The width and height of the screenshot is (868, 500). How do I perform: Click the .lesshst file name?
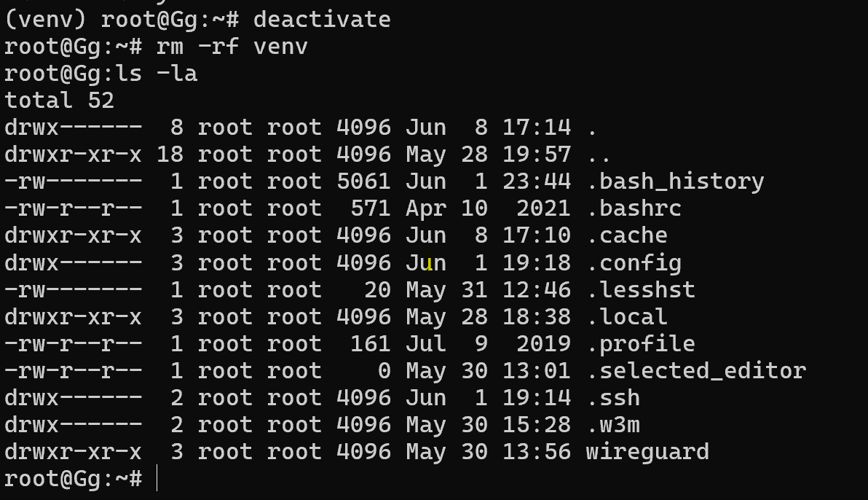(641, 290)
